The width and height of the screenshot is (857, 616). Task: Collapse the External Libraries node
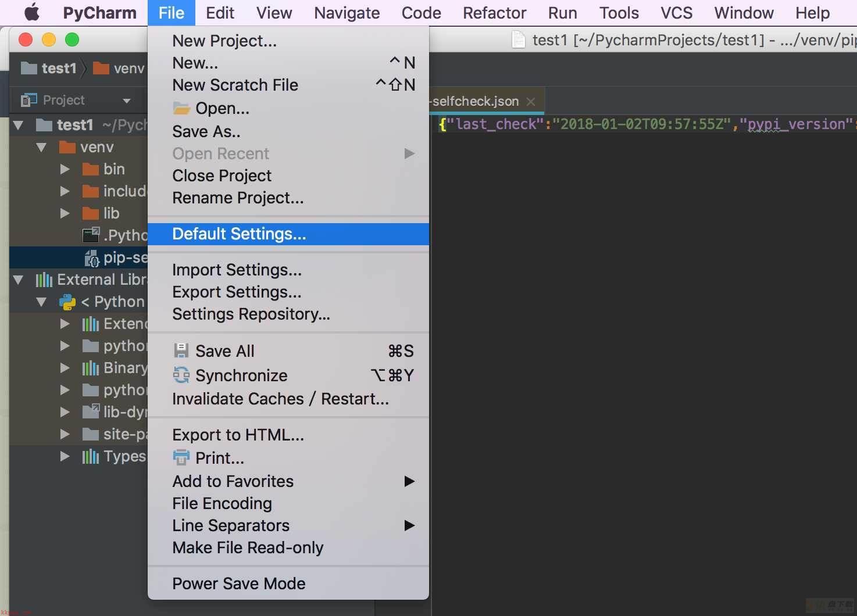pos(18,280)
